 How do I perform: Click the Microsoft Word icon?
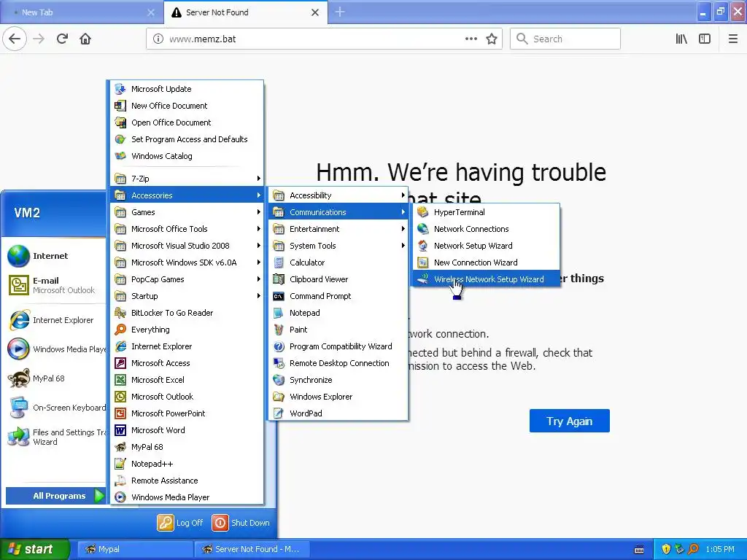pos(120,430)
